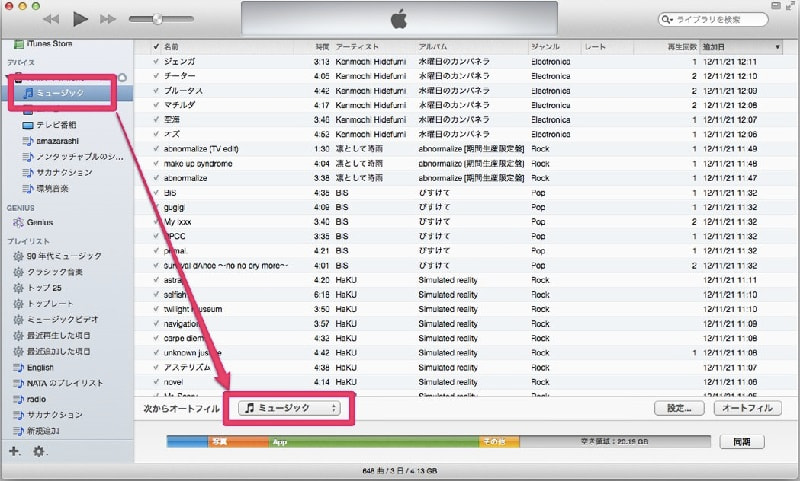
Task: Click the 同期 sync button
Action: (742, 442)
